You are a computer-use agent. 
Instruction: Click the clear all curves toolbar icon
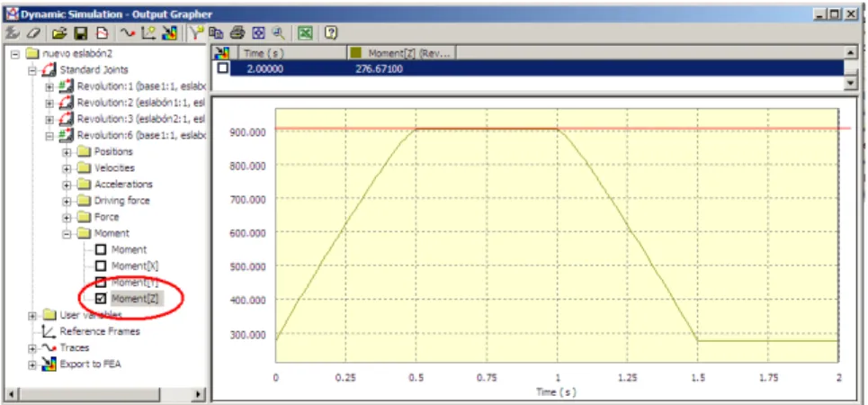pyautogui.click(x=13, y=33)
